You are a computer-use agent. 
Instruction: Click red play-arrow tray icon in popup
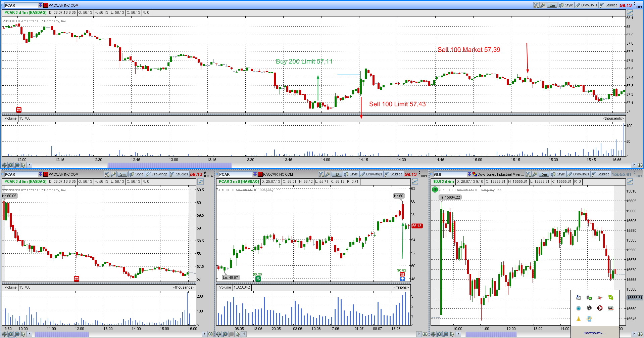pos(600,308)
